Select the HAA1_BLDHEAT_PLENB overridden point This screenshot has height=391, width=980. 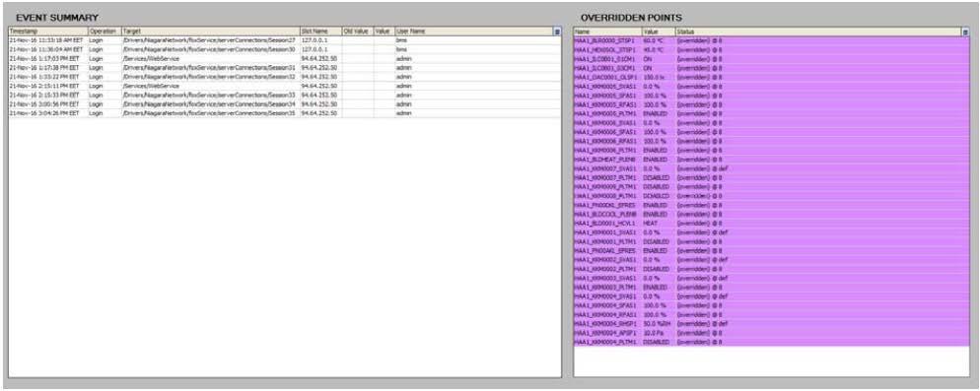(772, 160)
